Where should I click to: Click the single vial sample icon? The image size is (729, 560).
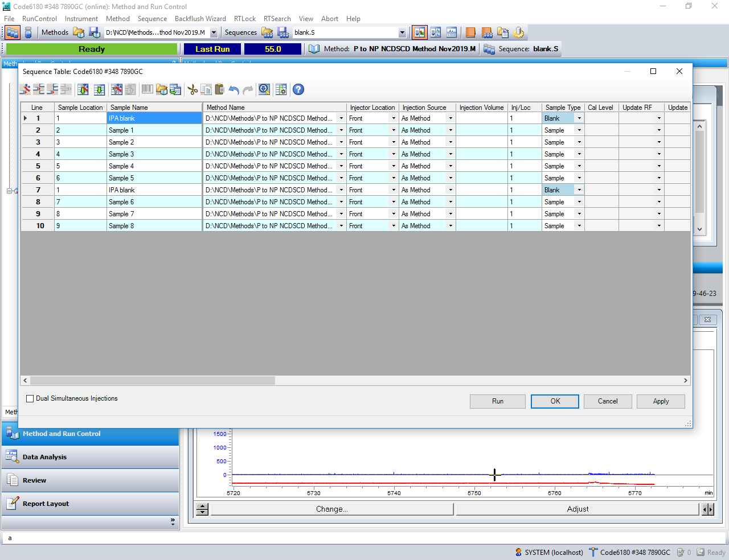click(28, 32)
